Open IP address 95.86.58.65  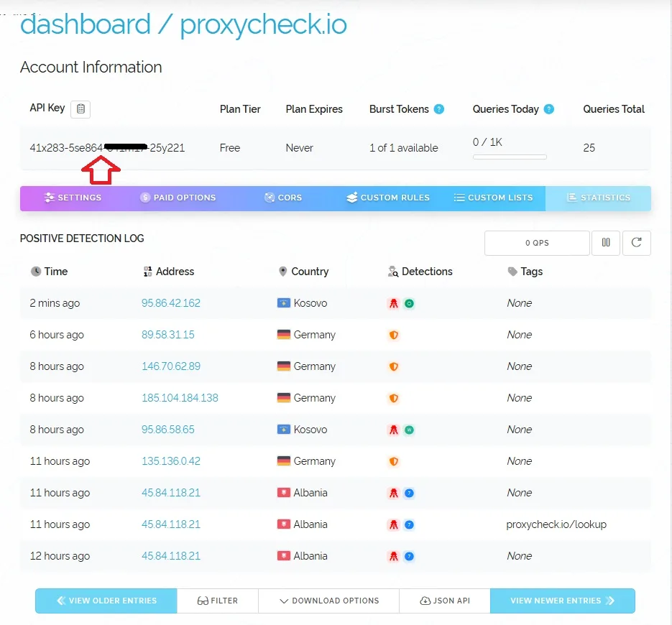point(168,430)
